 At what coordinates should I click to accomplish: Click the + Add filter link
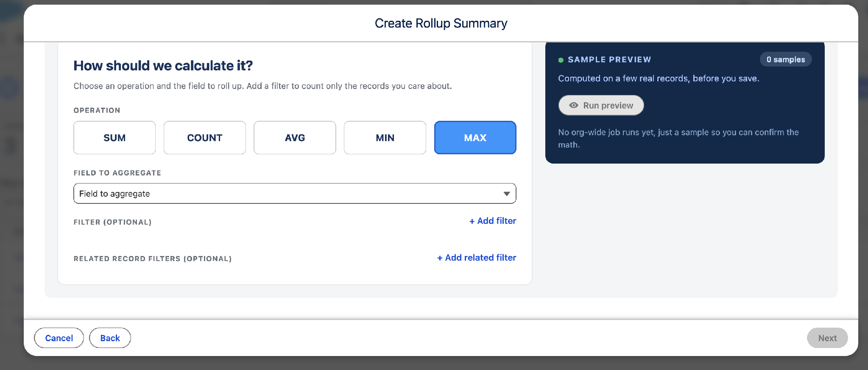[493, 221]
